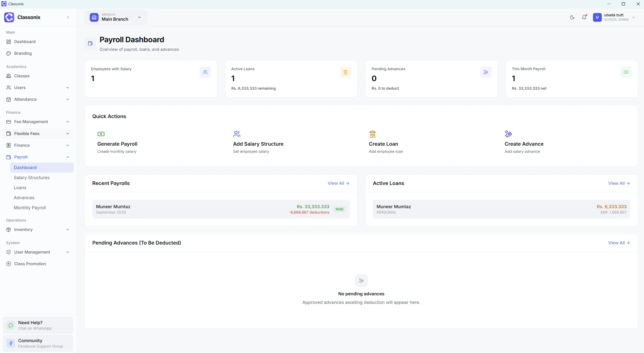Viewport: 644px width, 353px height.
Task: Collapse the Payroll menu chevron
Action: pyautogui.click(x=68, y=157)
